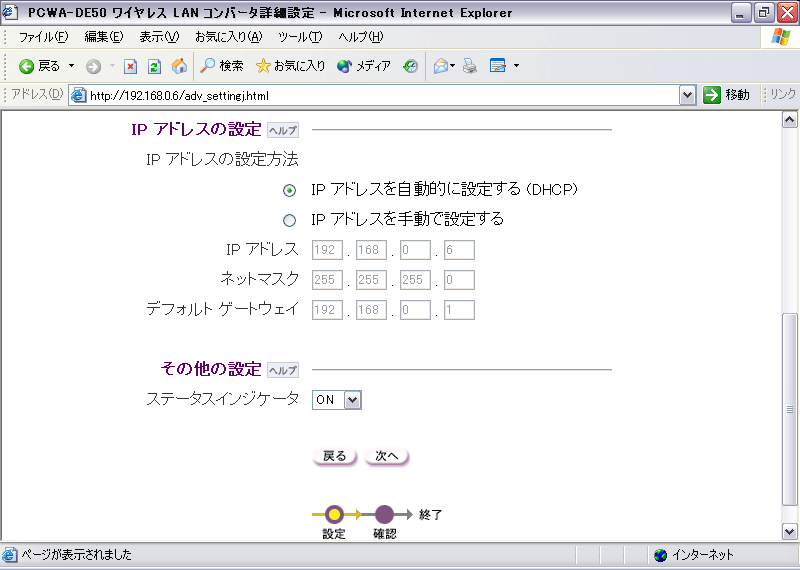Viewport: 800px width, 570px height.
Task: Click the Refresh page icon
Action: 155,66
